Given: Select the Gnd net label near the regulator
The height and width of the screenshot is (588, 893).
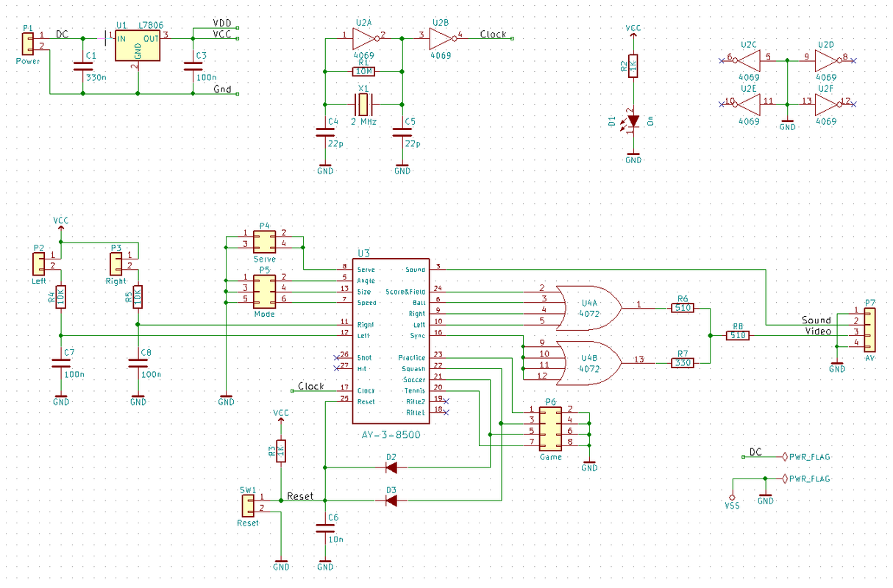Looking at the screenshot, I should (x=222, y=90).
